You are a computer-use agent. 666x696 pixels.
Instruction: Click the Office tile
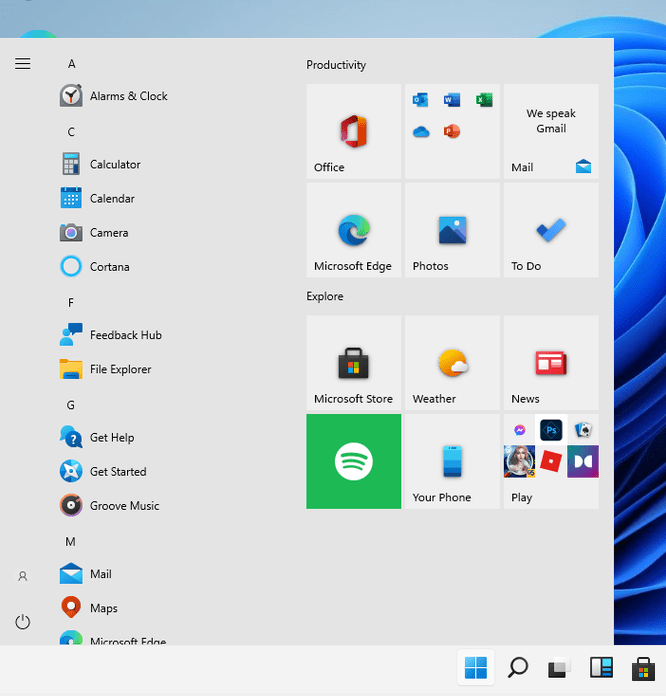coord(353,131)
